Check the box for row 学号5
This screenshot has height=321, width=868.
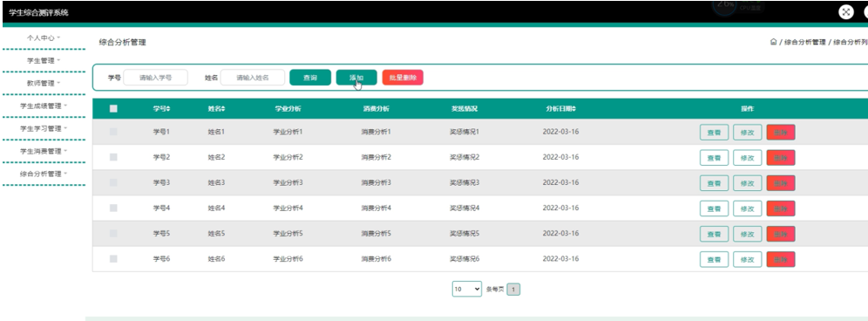tap(113, 234)
